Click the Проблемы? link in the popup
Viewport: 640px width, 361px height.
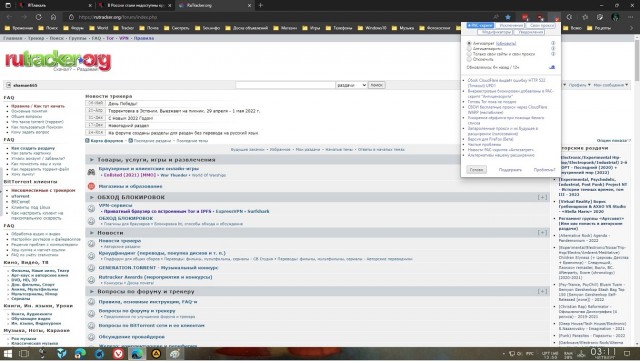(x=544, y=169)
